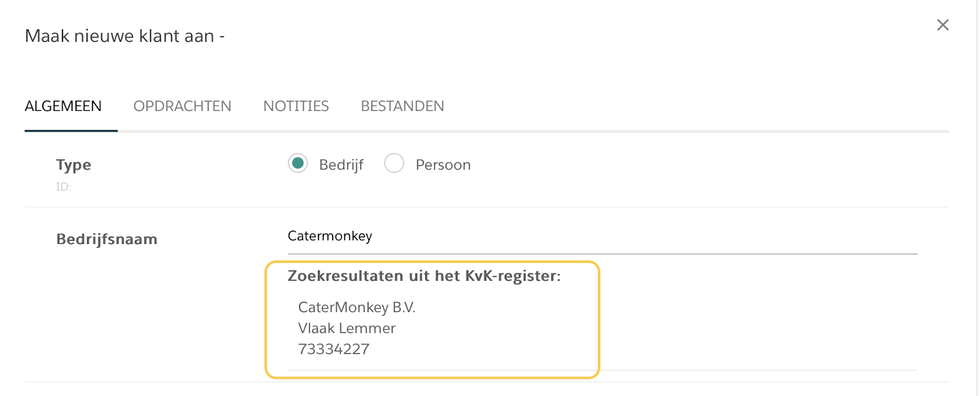Click the Type field label
The image size is (980, 396).
point(73,165)
